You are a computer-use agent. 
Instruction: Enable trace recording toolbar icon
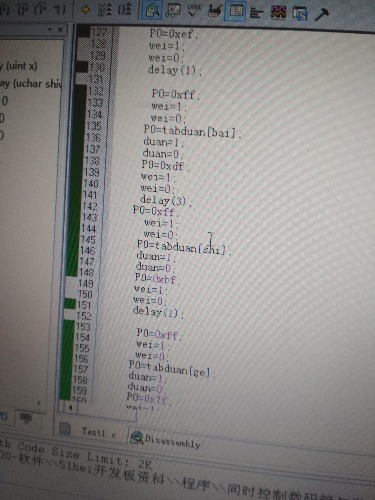pos(105,10)
